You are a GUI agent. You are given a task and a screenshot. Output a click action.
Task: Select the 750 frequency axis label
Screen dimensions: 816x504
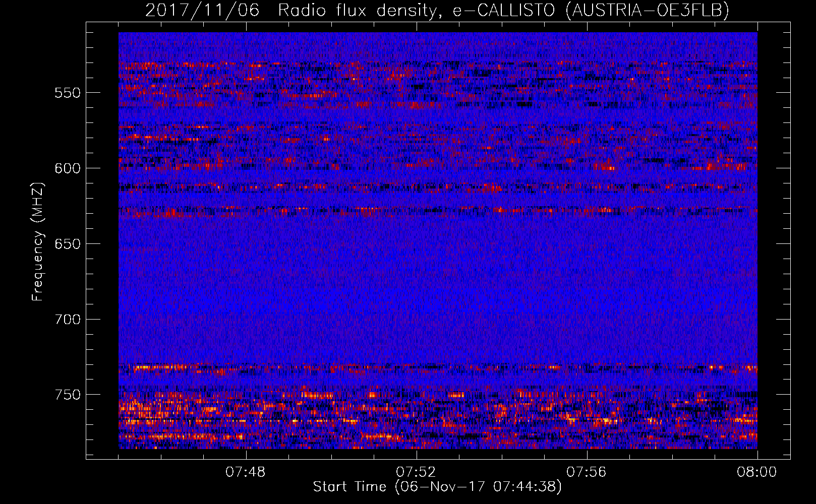[x=68, y=395]
